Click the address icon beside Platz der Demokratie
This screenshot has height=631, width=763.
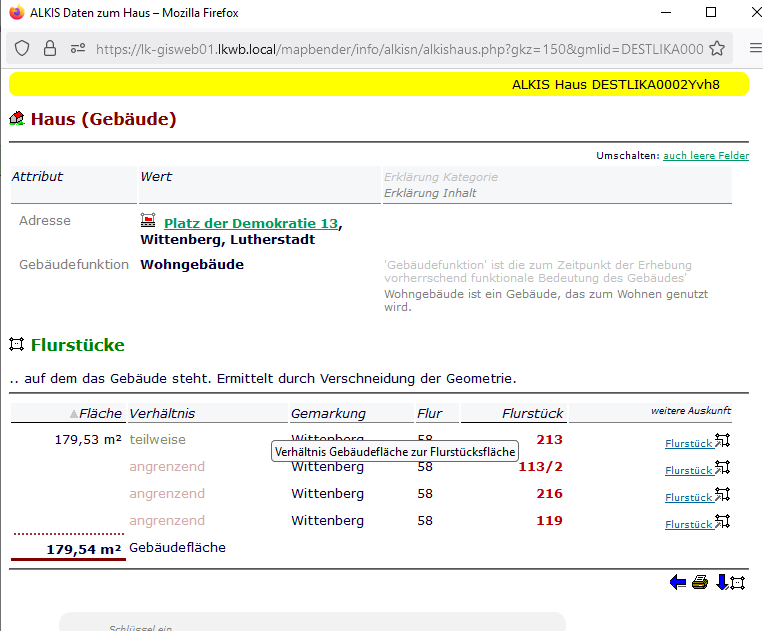click(x=149, y=221)
